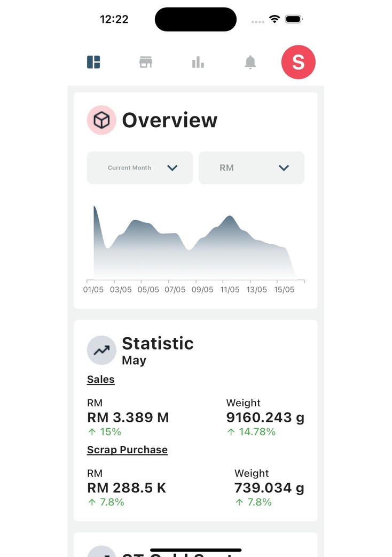Tap the trending arrow Statistic icon

(x=101, y=350)
